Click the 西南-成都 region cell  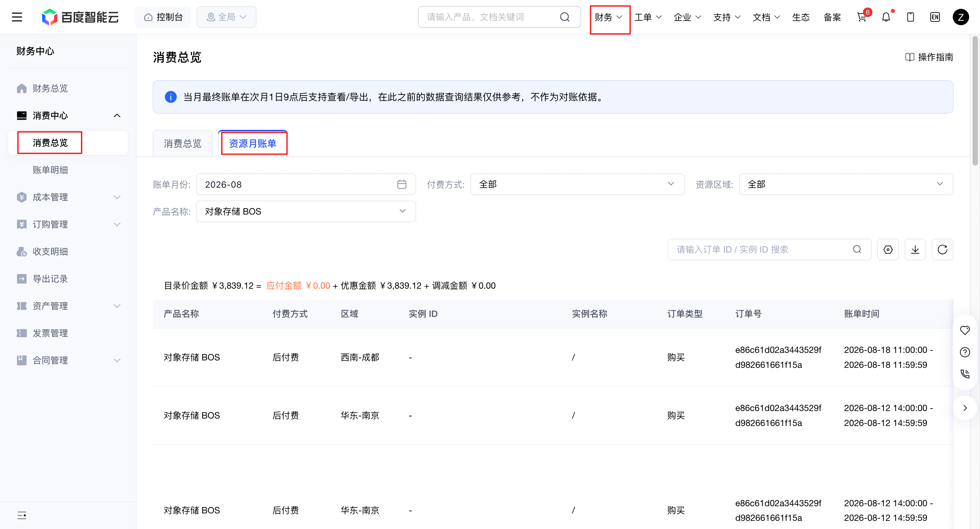(360, 357)
